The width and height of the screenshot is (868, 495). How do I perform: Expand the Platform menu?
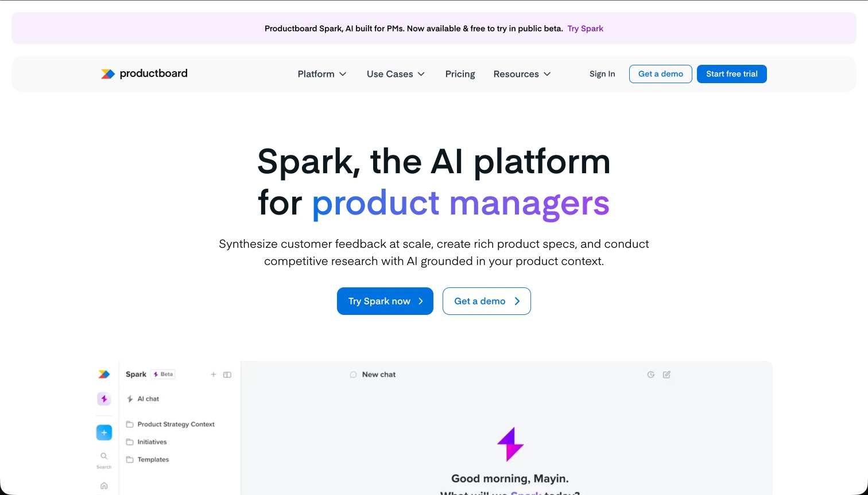pyautogui.click(x=322, y=74)
